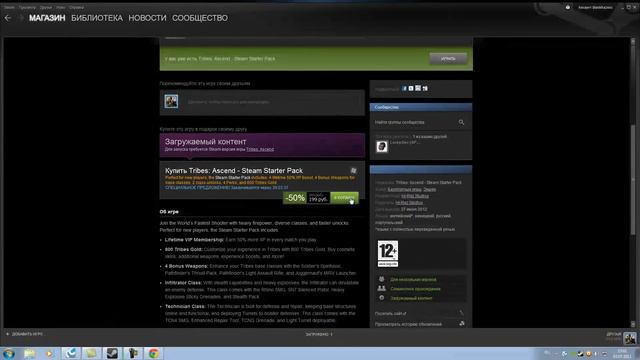This screenshot has width=640, height=360.
Task: Open the visit website link
Action: (x=391, y=313)
